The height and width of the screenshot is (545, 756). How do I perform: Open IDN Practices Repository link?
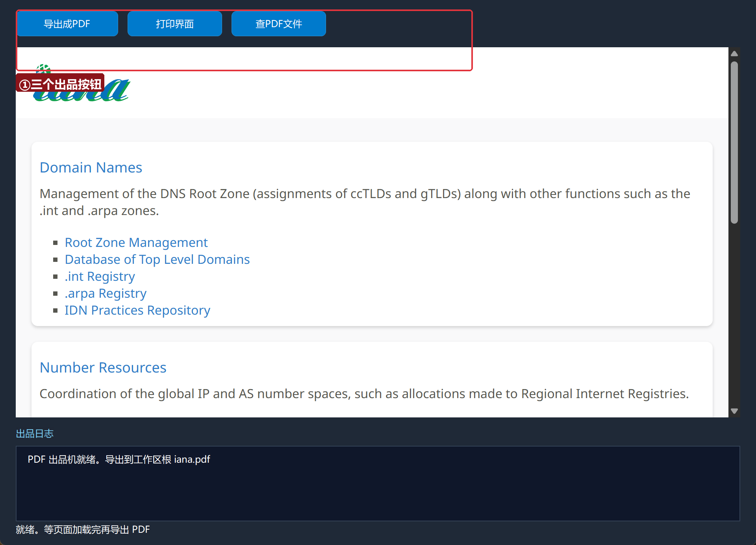137,310
